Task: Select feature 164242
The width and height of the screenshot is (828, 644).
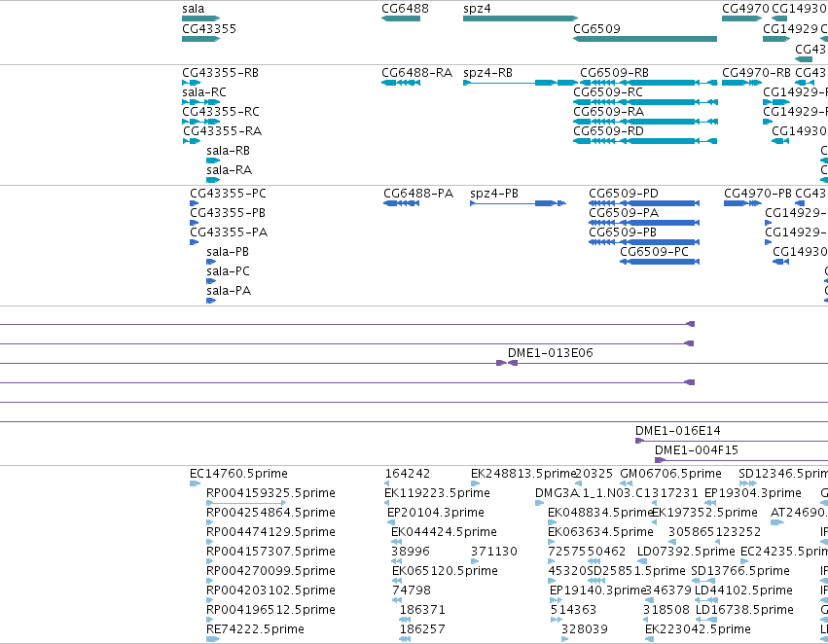Action: [x=386, y=483]
